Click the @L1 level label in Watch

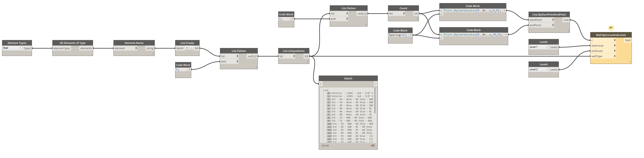(327, 146)
